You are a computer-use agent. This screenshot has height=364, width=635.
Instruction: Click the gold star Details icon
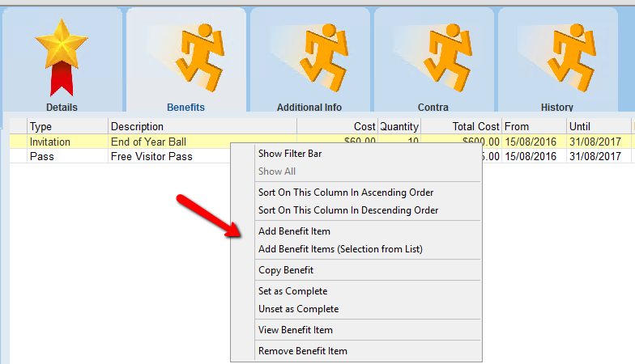click(62, 55)
